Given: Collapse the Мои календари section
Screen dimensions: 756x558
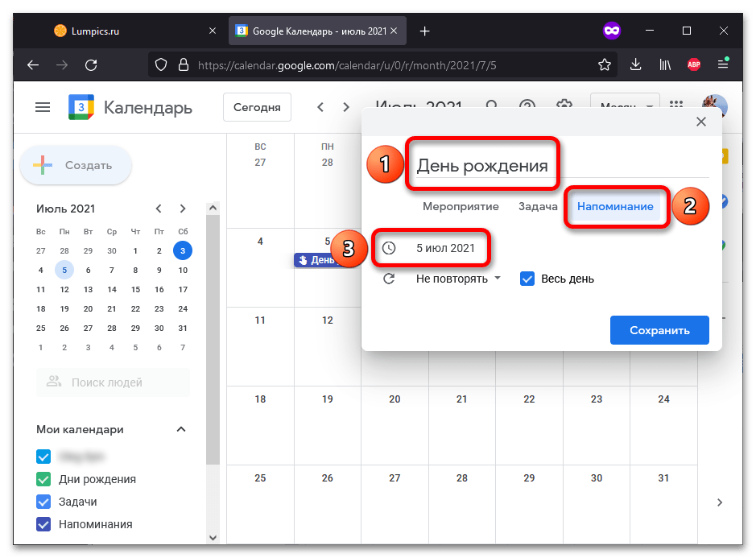Looking at the screenshot, I should tap(181, 429).
